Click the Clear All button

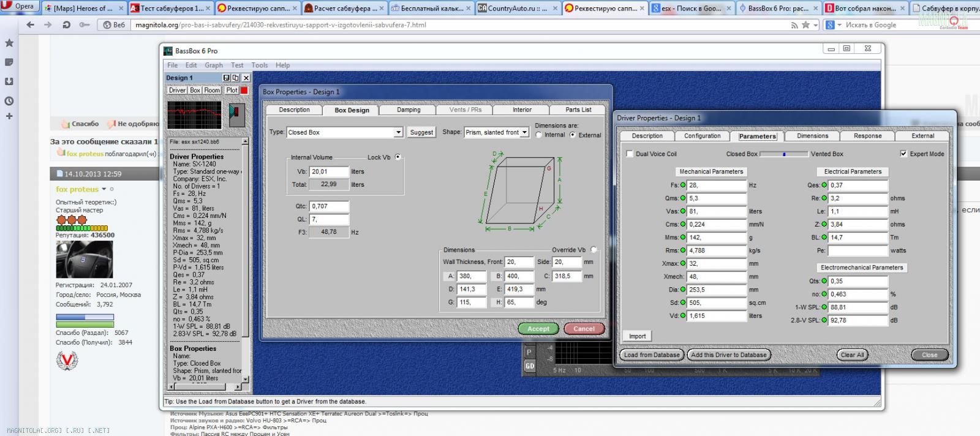[x=852, y=355]
